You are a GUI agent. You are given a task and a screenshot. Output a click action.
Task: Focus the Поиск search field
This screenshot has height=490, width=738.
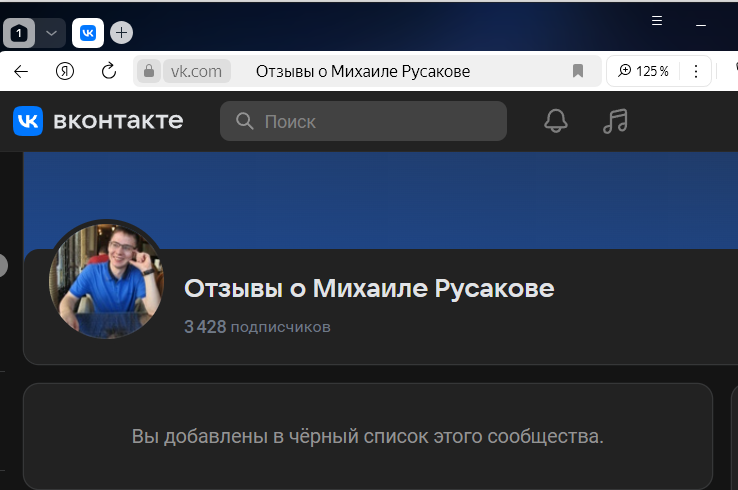pos(363,121)
